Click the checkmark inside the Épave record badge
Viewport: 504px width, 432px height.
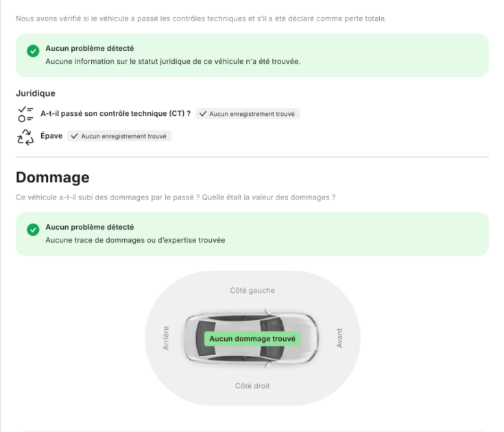coord(74,136)
